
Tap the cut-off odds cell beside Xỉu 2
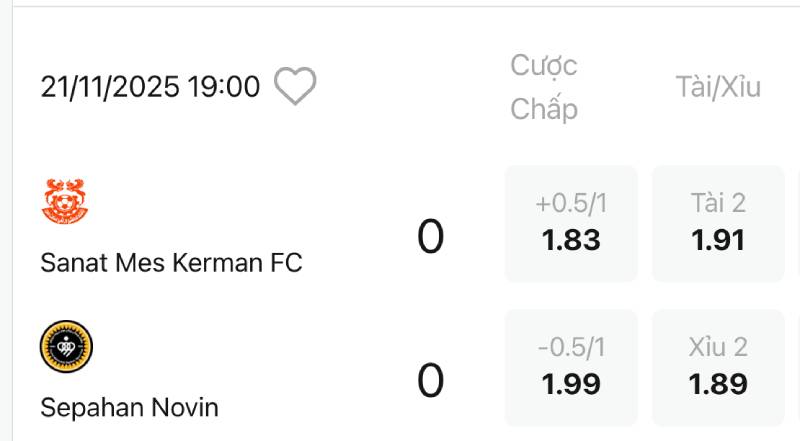(796, 368)
